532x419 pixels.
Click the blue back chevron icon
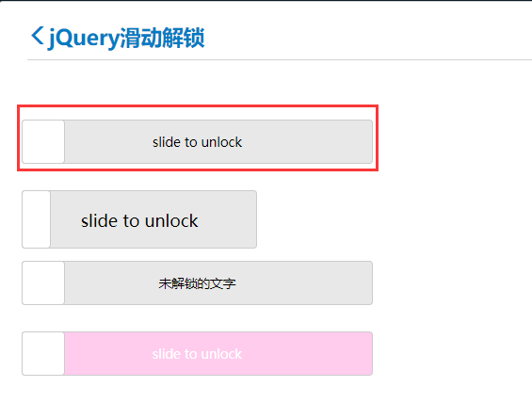click(x=38, y=35)
